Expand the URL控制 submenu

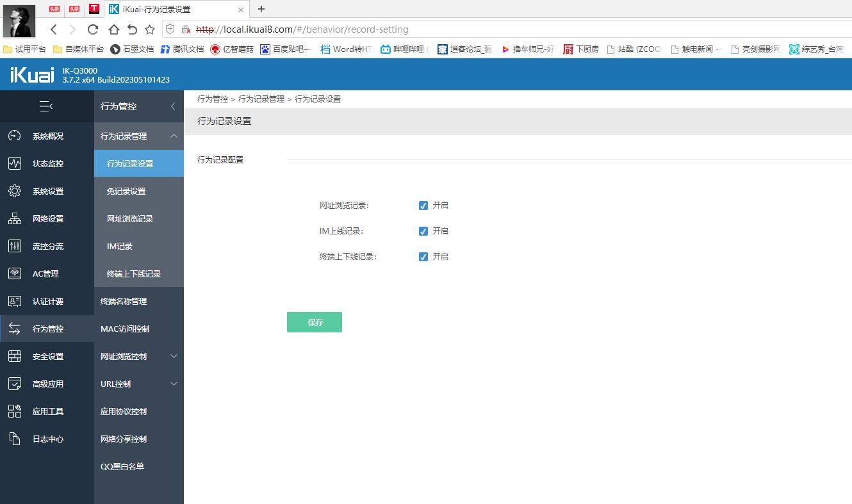click(138, 384)
